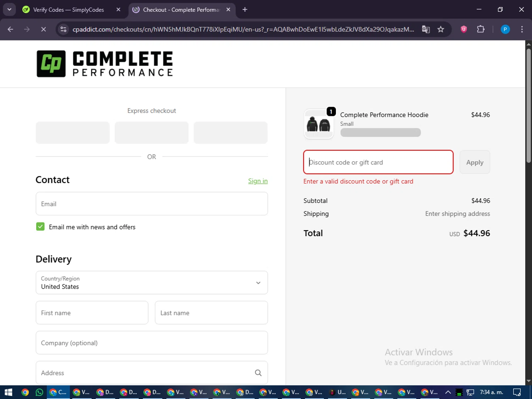Image resolution: width=532 pixels, height=399 pixels.
Task: Click the First name field
Action: click(92, 313)
